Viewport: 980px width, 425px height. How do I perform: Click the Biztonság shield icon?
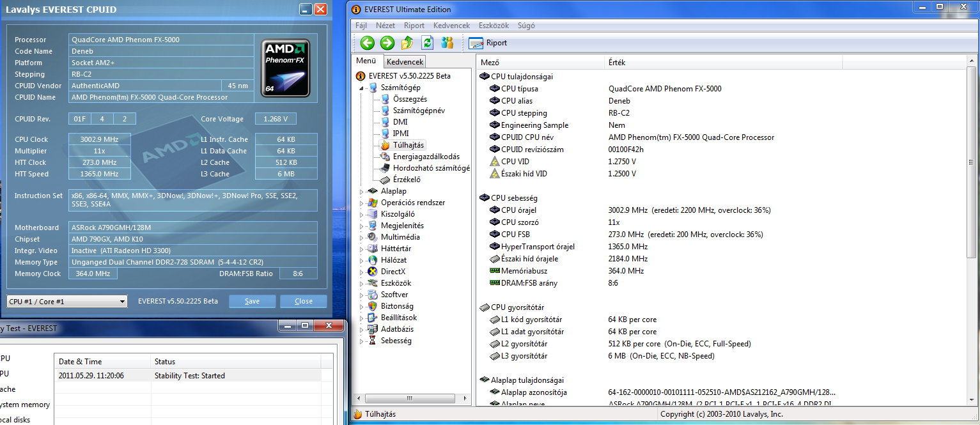click(x=373, y=306)
